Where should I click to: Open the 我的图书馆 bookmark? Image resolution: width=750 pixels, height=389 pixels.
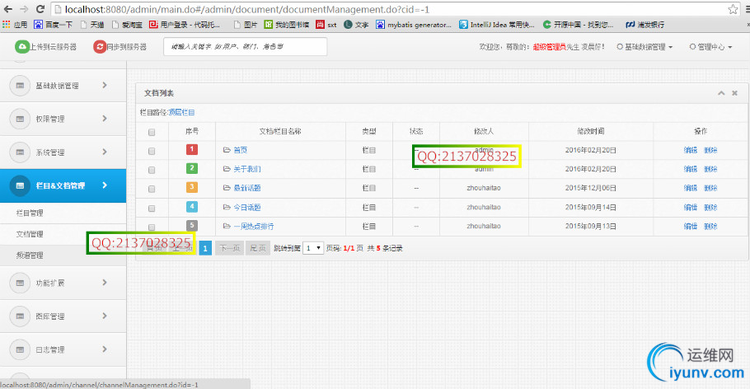pyautogui.click(x=287, y=24)
